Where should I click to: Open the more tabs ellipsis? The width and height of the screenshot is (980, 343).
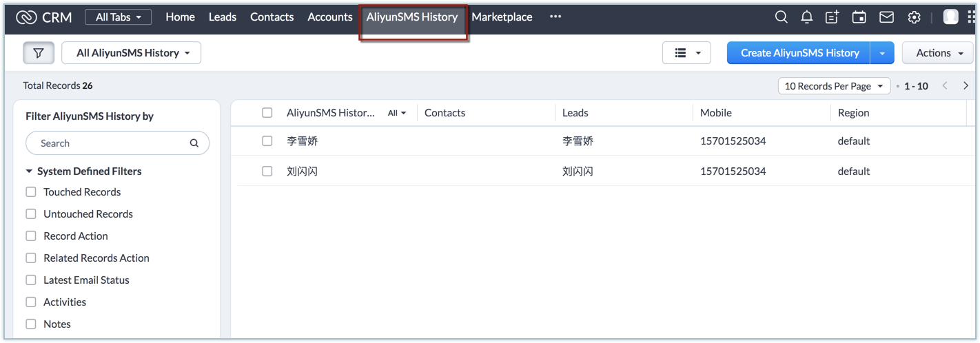point(555,17)
